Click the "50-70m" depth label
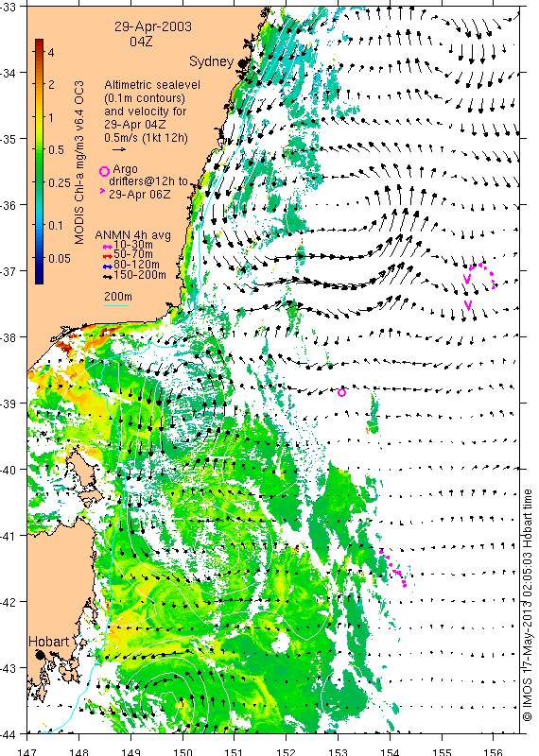The image size is (539, 756). click(x=133, y=255)
